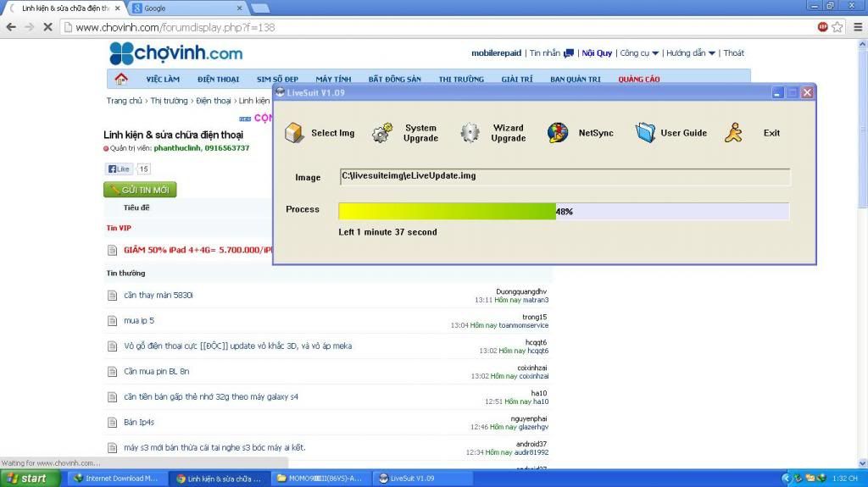Click the document icon beside 'Bán Ip4s'
868x487 pixels.
113,423
